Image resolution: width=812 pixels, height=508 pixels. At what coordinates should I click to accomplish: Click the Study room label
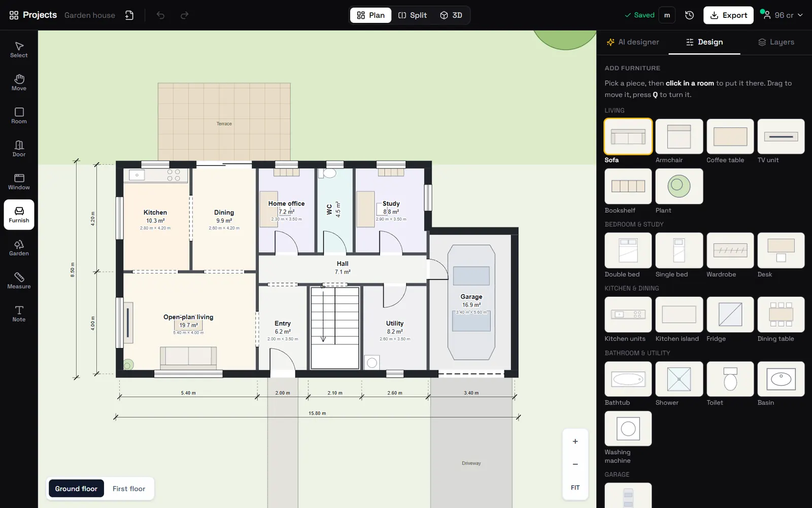391,203
